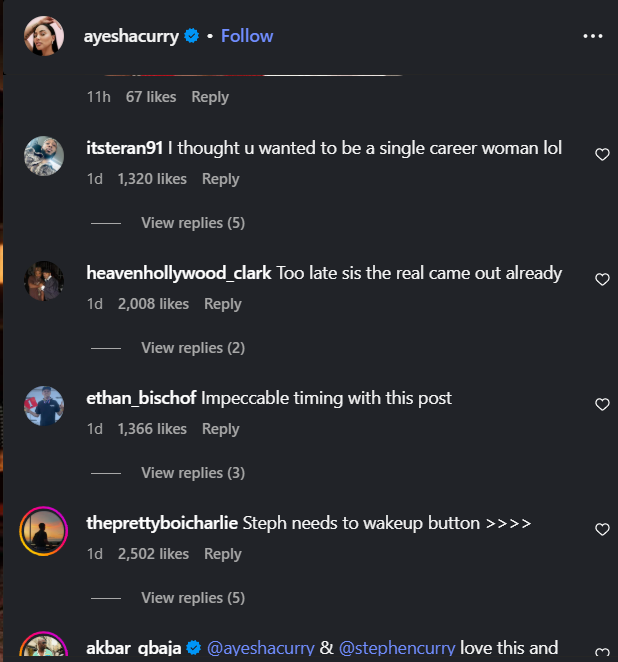The width and height of the screenshot is (618, 662).
Task: Open ayeshacurry's profile picture in header
Action: [x=44, y=36]
